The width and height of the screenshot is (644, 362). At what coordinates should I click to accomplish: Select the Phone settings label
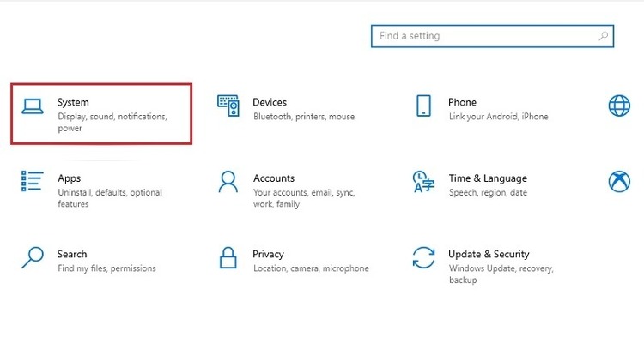(x=462, y=102)
